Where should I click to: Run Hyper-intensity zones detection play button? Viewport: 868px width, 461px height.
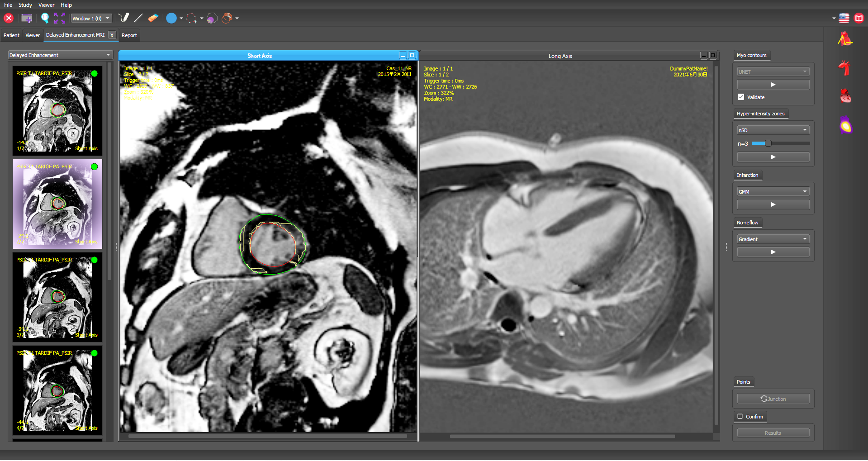pos(773,157)
